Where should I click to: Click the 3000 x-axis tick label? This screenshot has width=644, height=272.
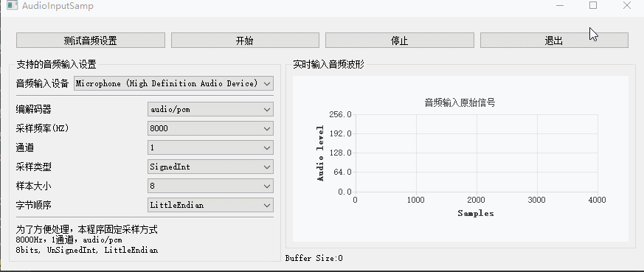537,200
